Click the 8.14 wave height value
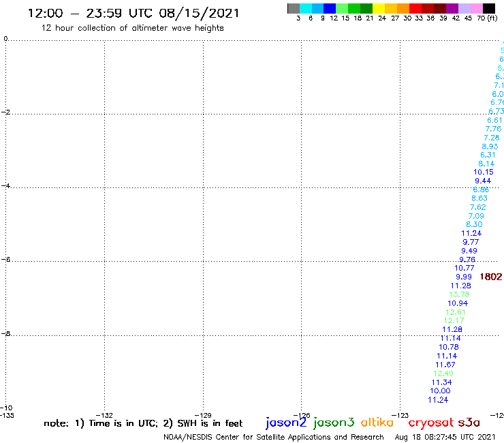Image resolution: width=504 pixels, height=443 pixels. pos(486,164)
